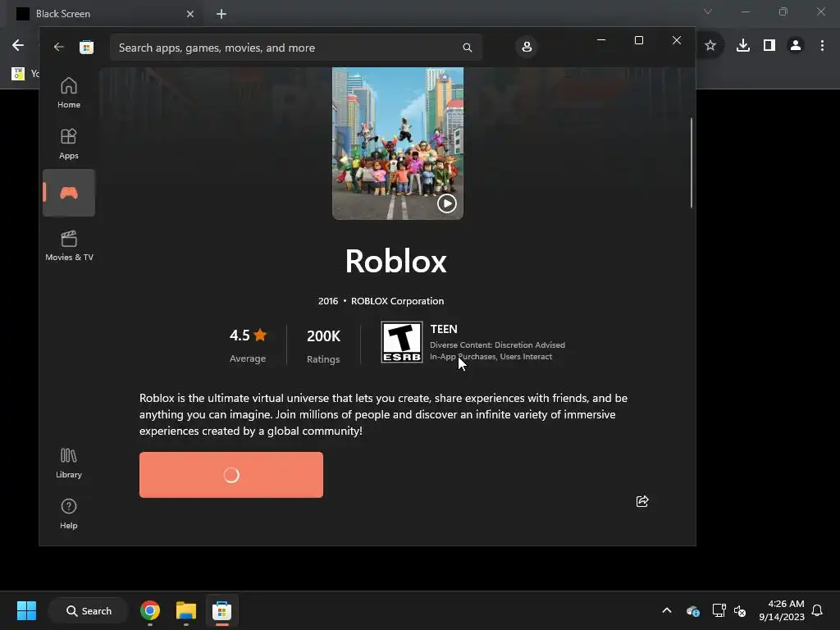
Task: Open the clock showing 4:26 AM
Action: pos(782,610)
